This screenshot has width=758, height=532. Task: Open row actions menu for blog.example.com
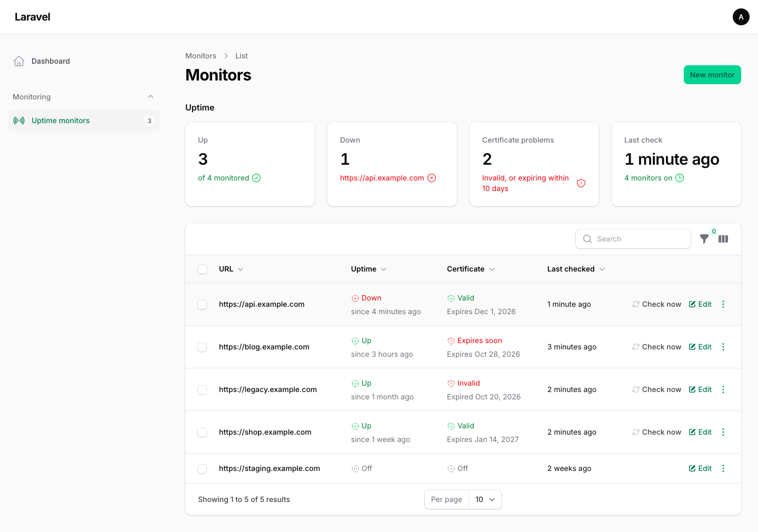tap(723, 347)
